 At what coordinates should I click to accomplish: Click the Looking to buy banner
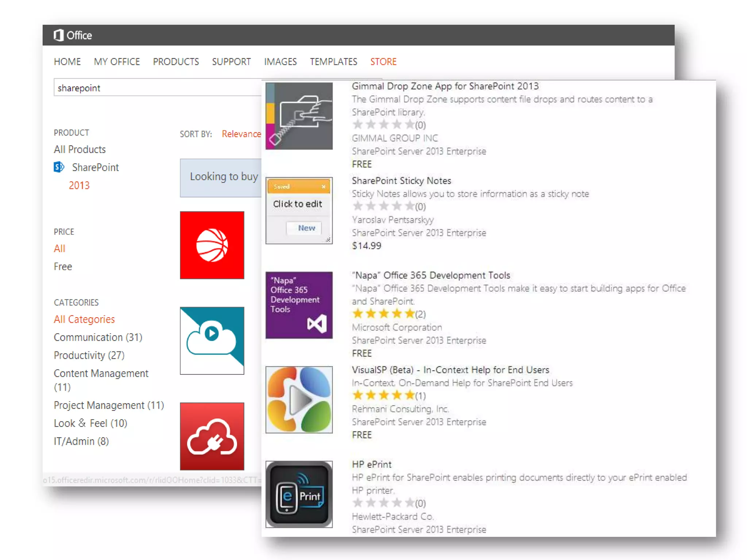pyautogui.click(x=221, y=178)
